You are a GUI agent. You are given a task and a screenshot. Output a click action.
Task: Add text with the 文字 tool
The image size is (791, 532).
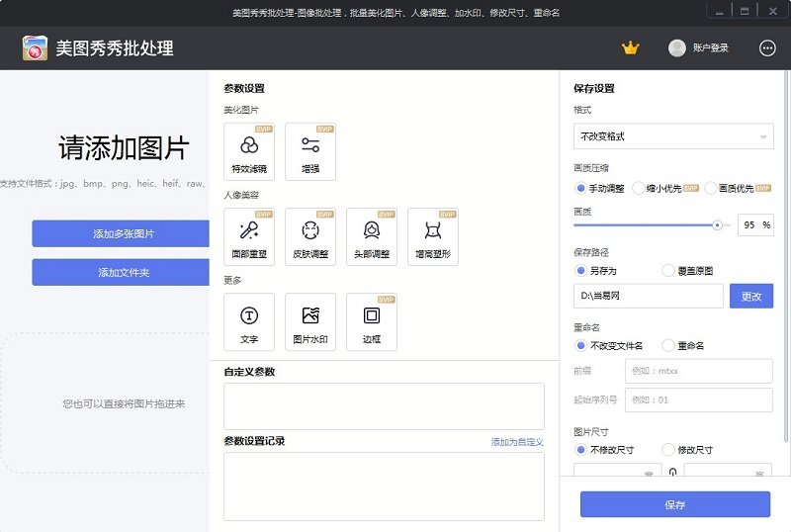(249, 322)
